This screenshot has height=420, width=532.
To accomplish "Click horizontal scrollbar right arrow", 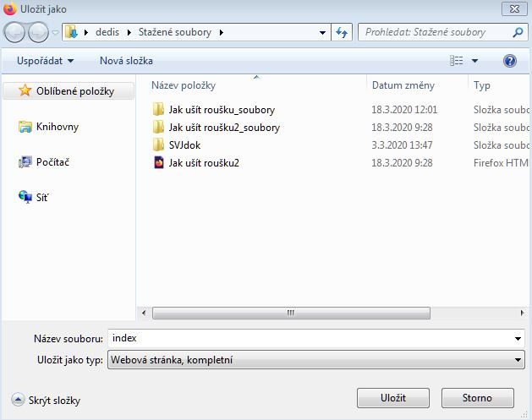I will (522, 313).
